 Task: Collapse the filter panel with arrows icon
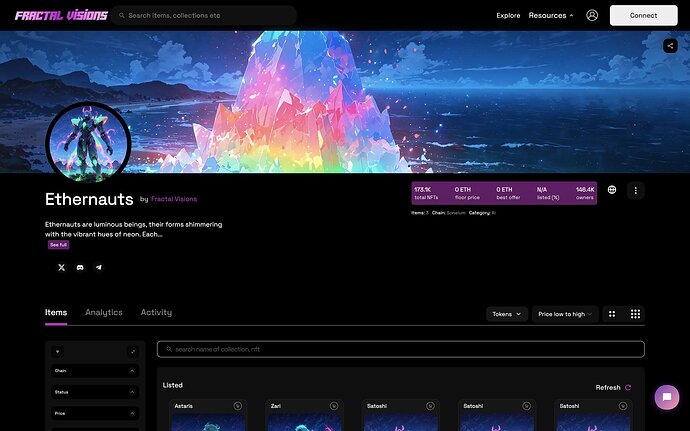pyautogui.click(x=132, y=351)
